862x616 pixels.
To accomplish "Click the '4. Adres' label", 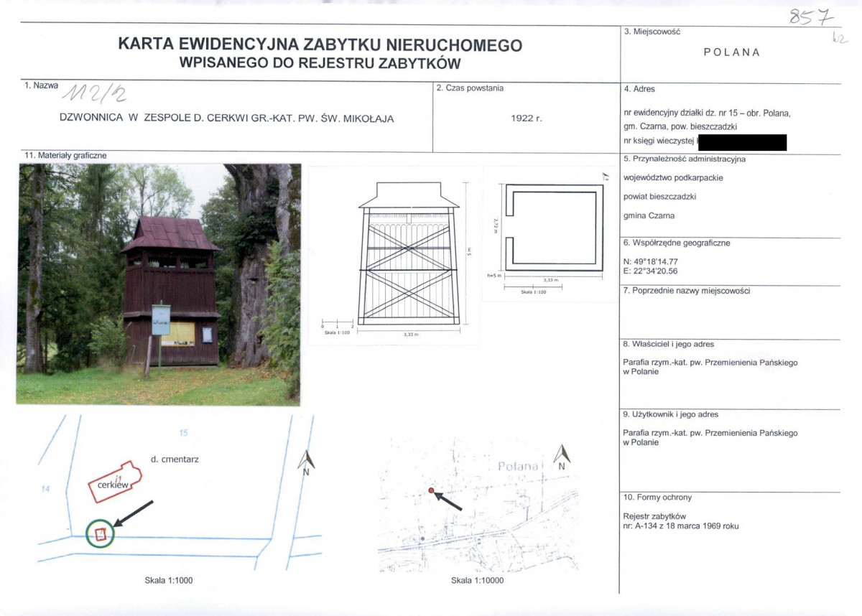I will 639,89.
